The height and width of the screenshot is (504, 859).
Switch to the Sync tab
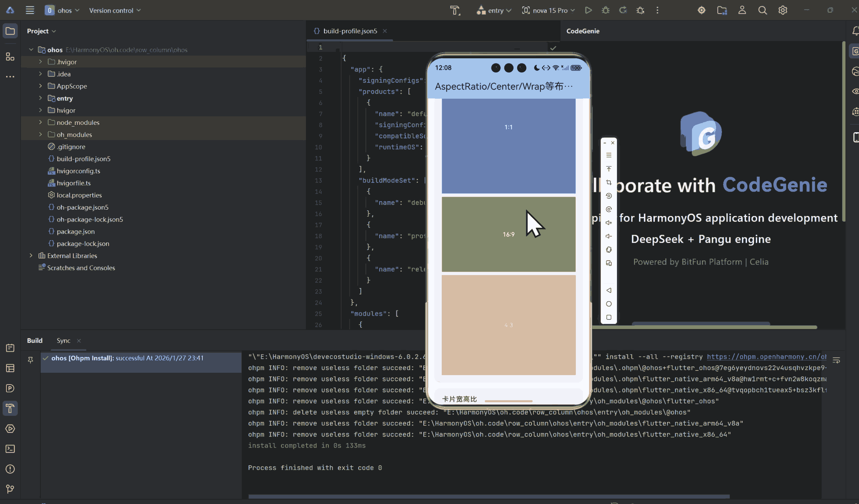[x=63, y=341]
